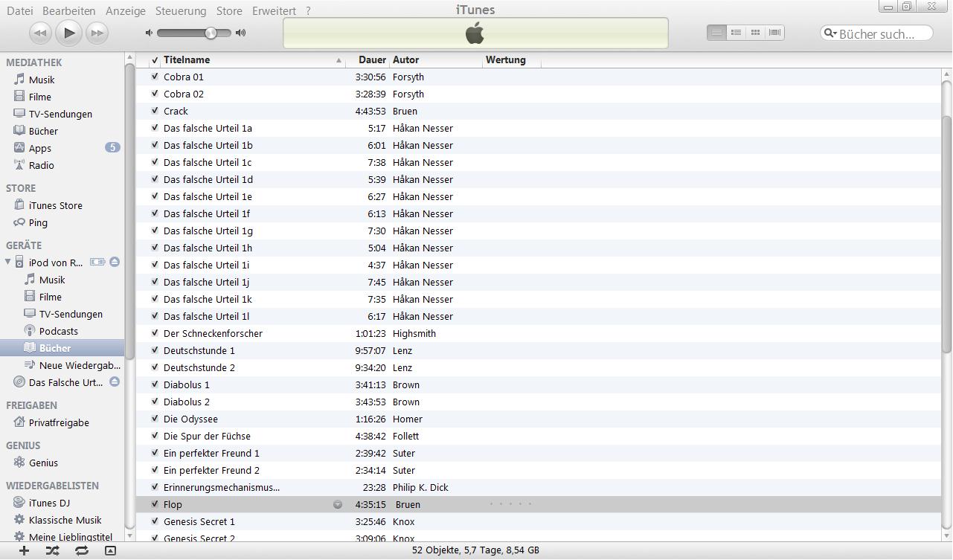
Task: Eject the iPod von R... device
Action: point(115,262)
